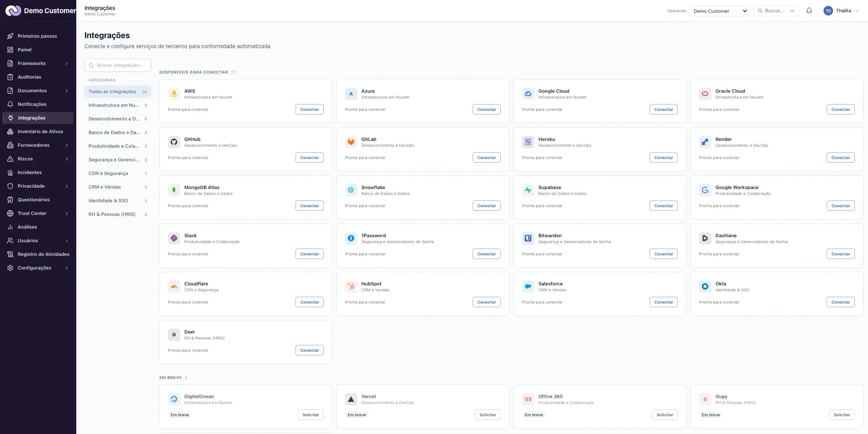Connect the Azure integration
The image size is (868, 434).
click(487, 110)
